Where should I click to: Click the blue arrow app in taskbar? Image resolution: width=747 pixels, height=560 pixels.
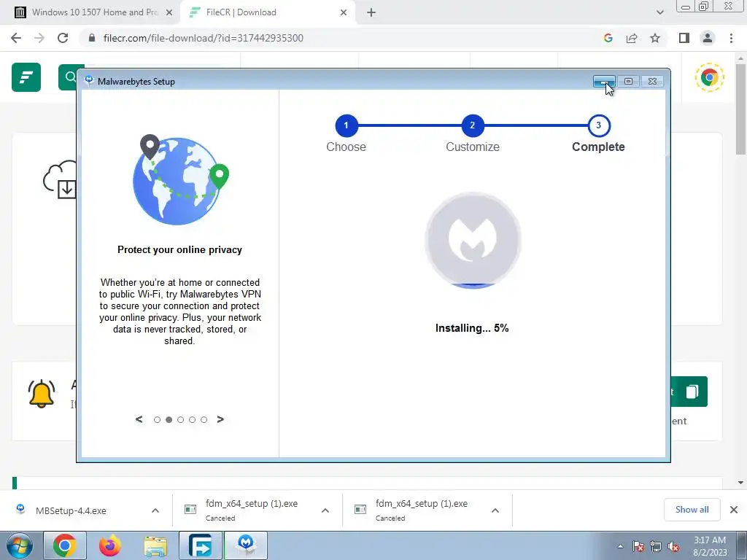201,545
